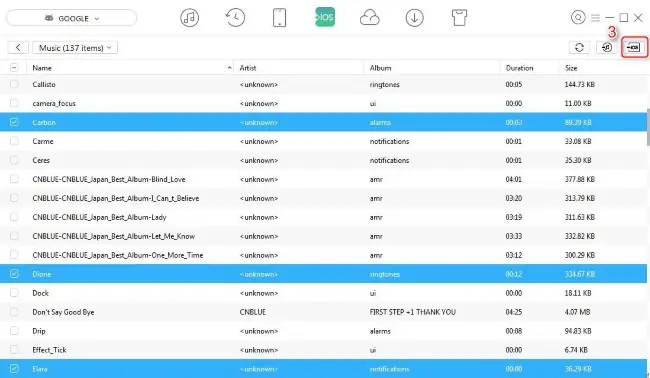The image size is (650, 378).
Task: Click the 377.88 KB size cell
Action: point(580,179)
